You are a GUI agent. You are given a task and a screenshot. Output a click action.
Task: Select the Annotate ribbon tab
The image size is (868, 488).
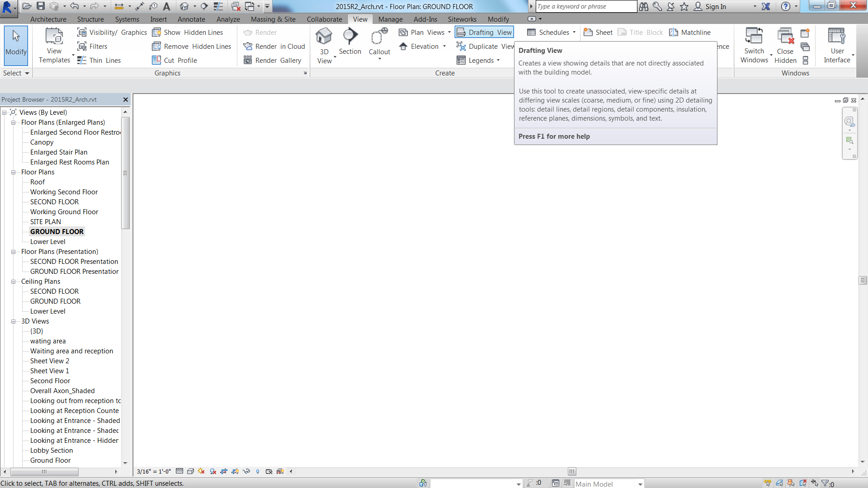tap(191, 19)
